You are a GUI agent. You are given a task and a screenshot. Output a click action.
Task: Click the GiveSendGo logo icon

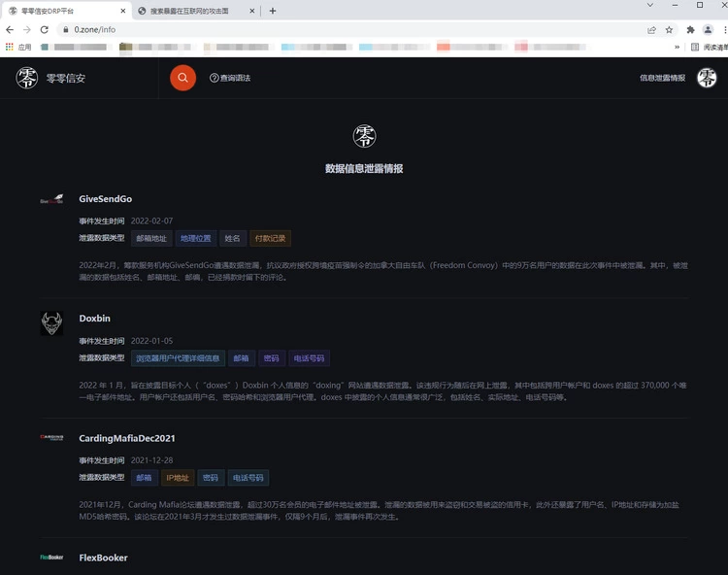[51, 201]
